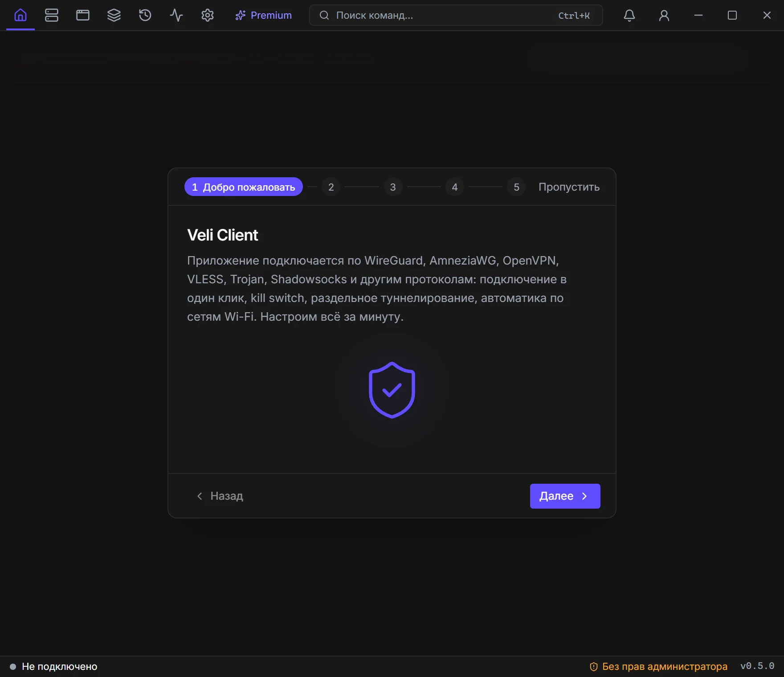The width and height of the screenshot is (784, 677).
Task: Open the activity graph icon
Action: [176, 15]
